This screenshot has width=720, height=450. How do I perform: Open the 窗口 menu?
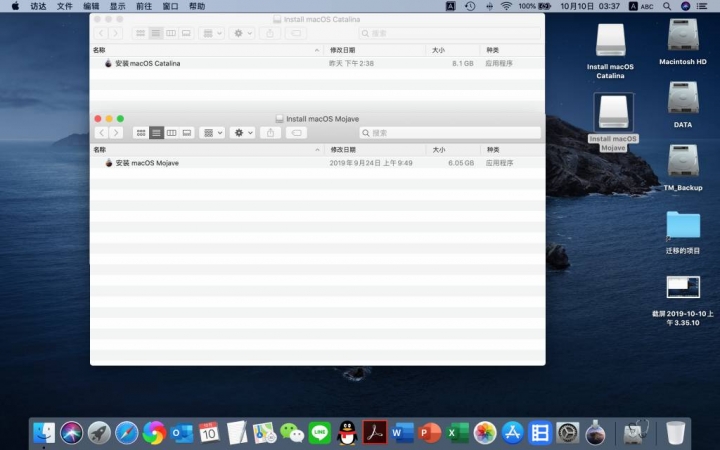[170, 6]
